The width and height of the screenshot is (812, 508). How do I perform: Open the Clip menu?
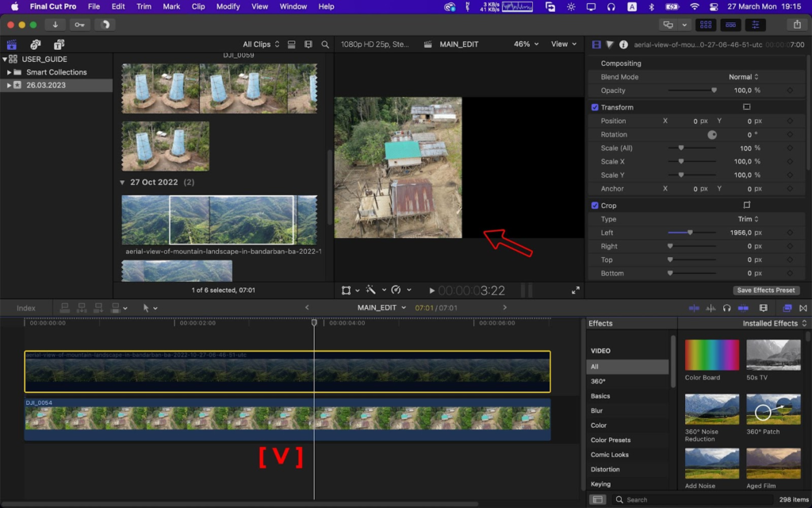click(x=198, y=6)
